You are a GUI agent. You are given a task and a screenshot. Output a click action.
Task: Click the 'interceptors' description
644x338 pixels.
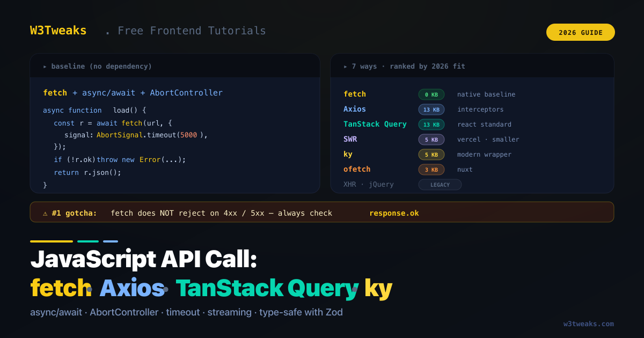coord(480,109)
